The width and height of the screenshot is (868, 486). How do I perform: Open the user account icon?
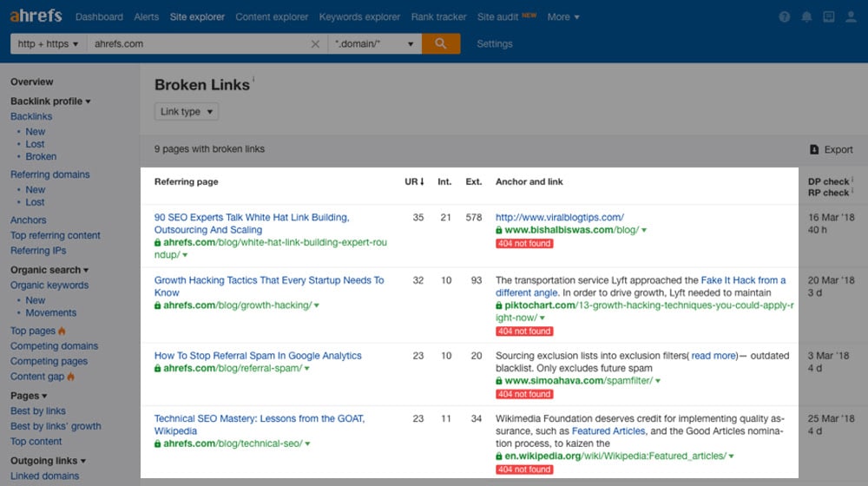[851, 17]
